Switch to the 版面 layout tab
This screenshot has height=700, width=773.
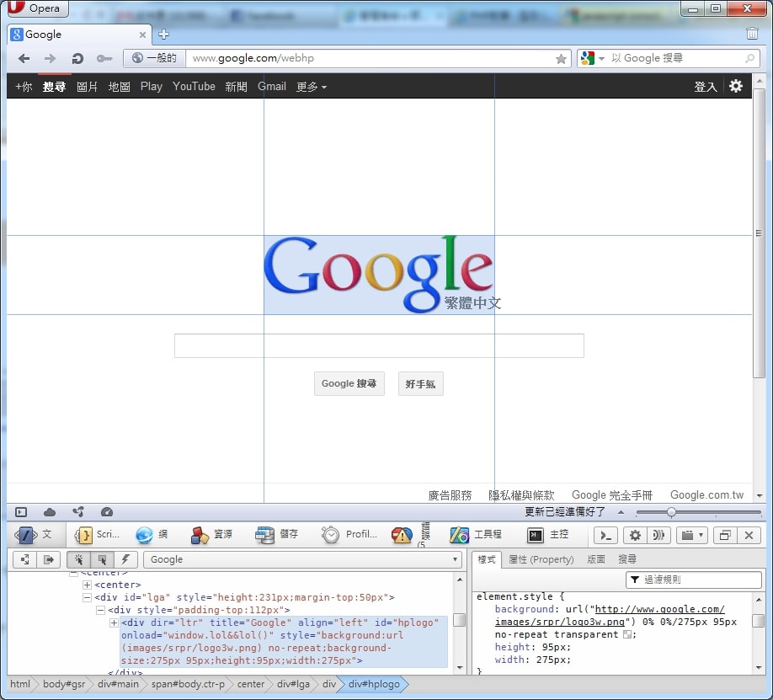[595, 559]
